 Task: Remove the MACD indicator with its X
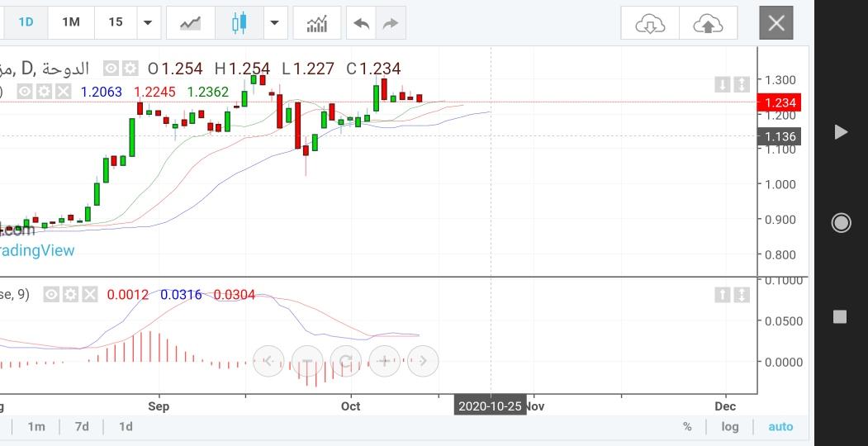[90, 294]
